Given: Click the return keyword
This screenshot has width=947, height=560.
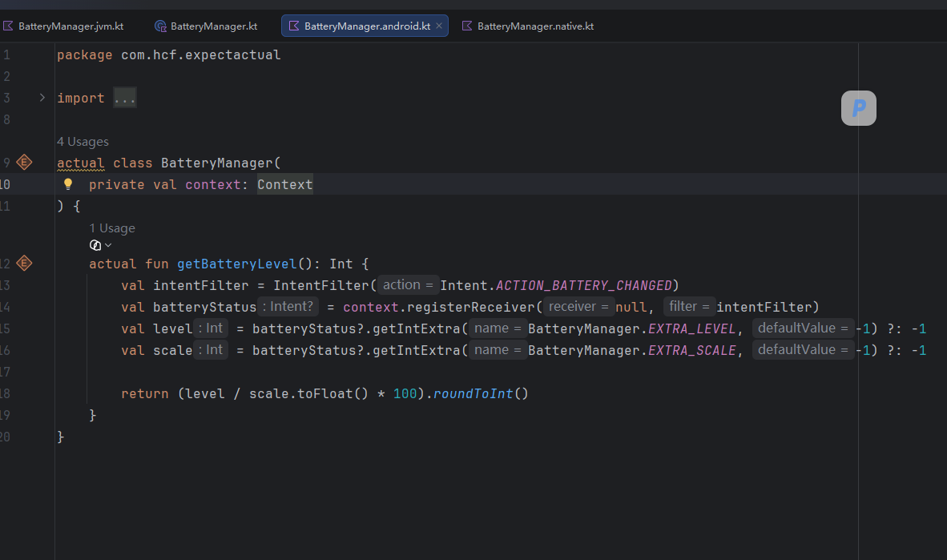Looking at the screenshot, I should click(145, 394).
